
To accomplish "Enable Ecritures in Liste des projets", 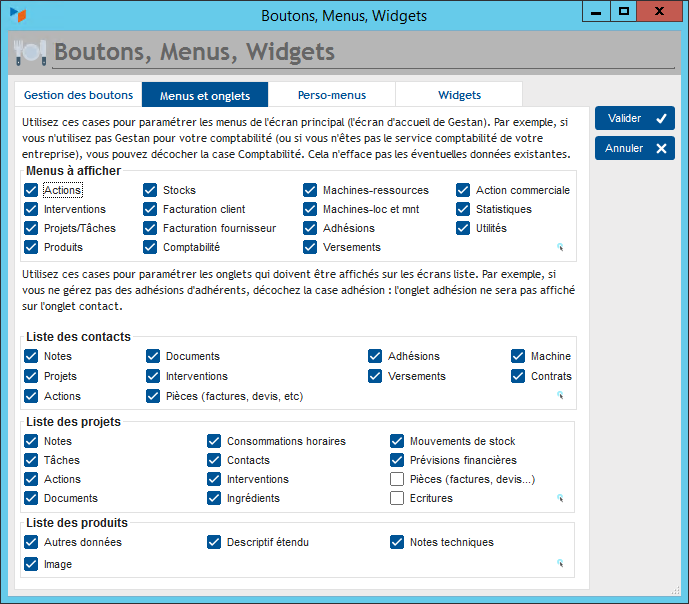I will click(x=397, y=498).
